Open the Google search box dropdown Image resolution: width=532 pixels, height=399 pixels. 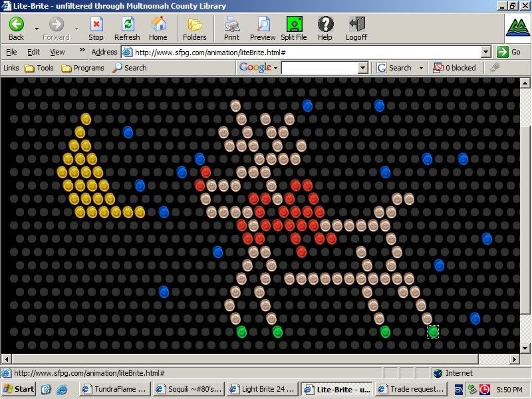362,68
